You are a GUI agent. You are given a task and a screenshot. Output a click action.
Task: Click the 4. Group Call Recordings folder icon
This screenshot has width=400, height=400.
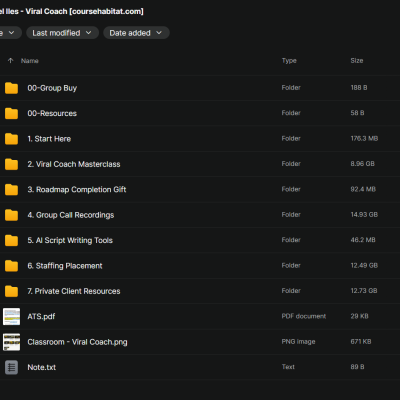11,215
